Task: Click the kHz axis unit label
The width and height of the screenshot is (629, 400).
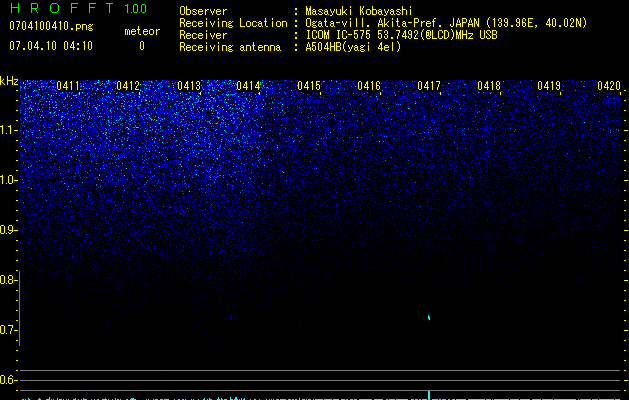Action: click(9, 81)
